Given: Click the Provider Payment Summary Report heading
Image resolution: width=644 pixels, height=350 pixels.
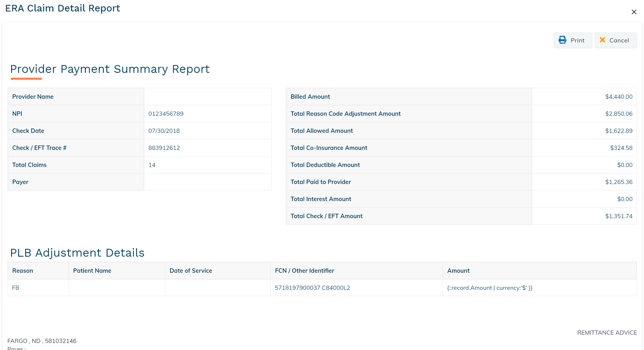Looking at the screenshot, I should click(110, 69).
